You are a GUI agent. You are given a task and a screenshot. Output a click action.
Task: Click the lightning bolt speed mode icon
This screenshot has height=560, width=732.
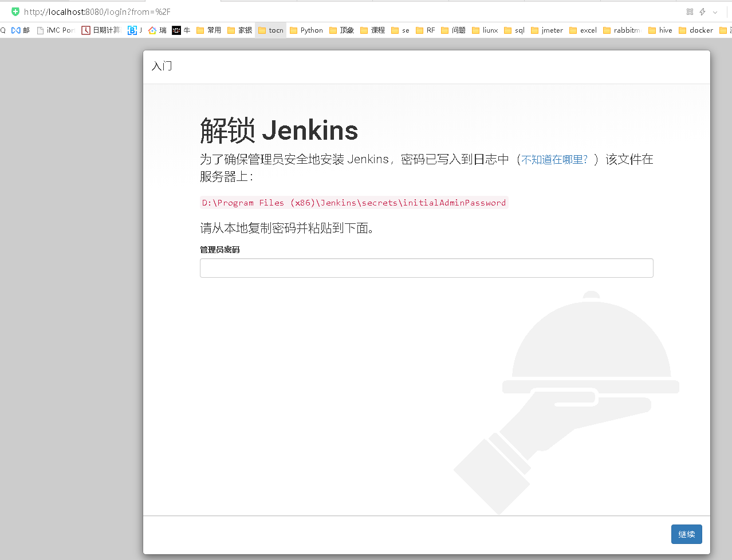click(702, 11)
